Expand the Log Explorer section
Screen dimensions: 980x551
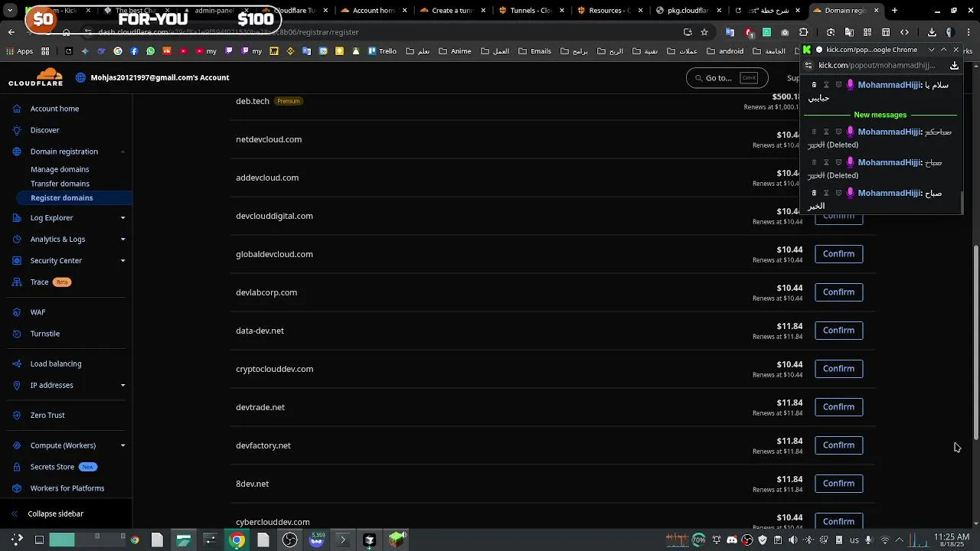pyautogui.click(x=122, y=218)
